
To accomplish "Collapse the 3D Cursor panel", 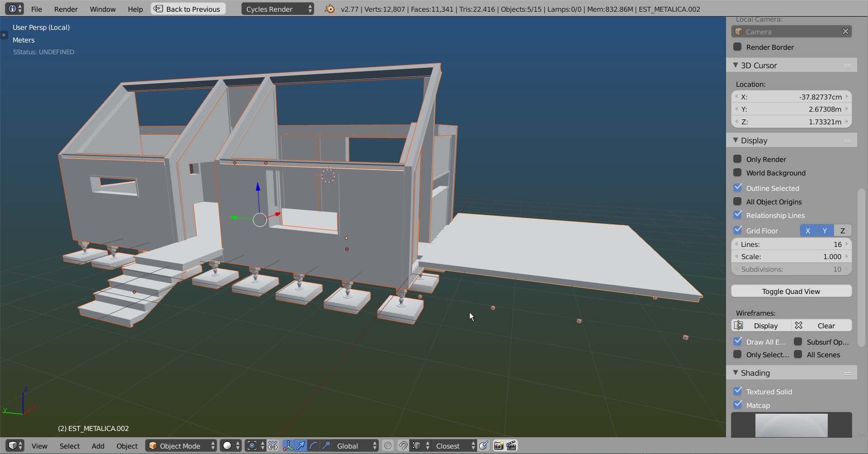I will [736, 66].
